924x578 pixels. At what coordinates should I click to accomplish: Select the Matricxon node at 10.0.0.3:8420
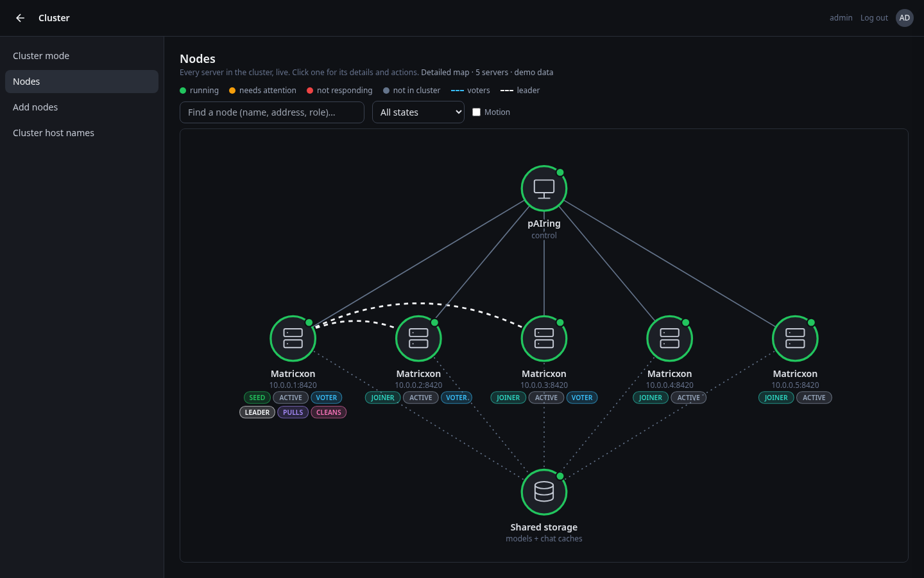pos(544,338)
